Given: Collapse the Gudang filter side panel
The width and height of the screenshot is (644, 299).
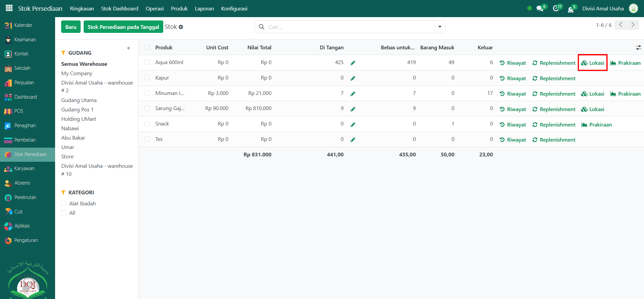Looking at the screenshot, I should point(129,48).
